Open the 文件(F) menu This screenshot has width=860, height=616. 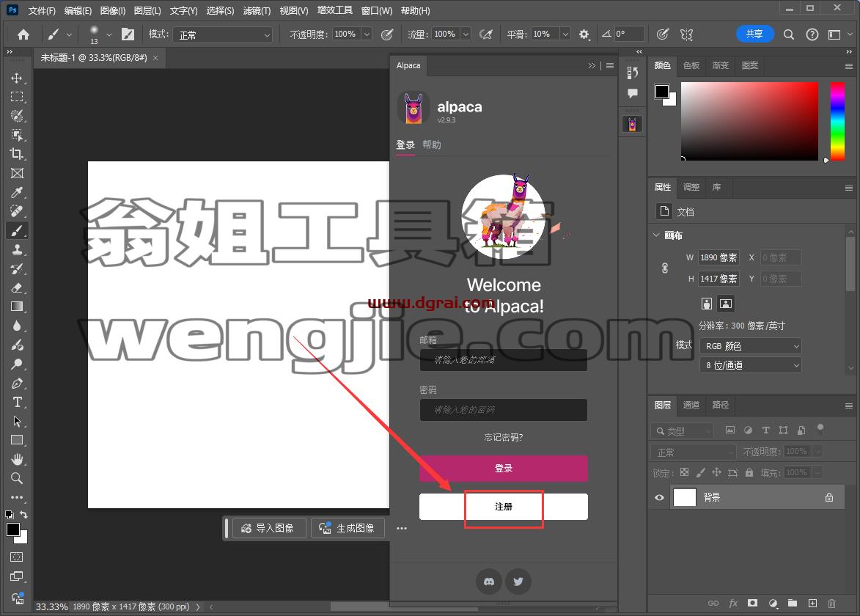point(42,10)
